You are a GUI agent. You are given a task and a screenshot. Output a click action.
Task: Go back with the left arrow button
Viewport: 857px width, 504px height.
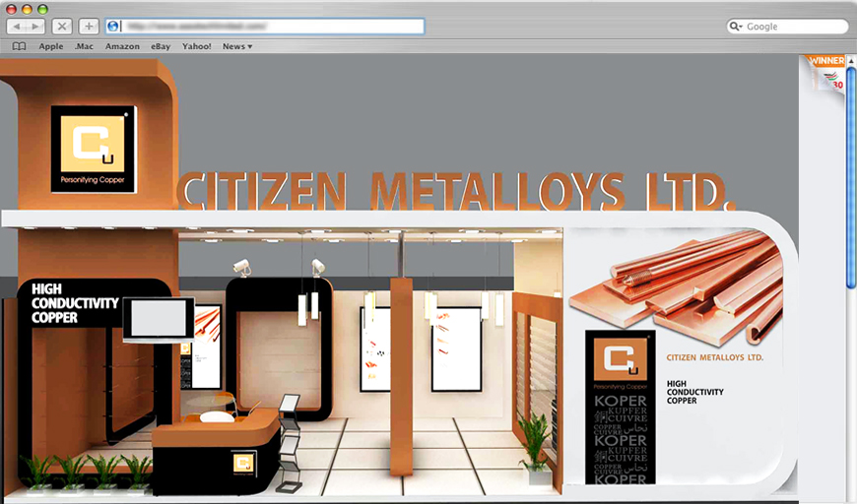tap(17, 27)
